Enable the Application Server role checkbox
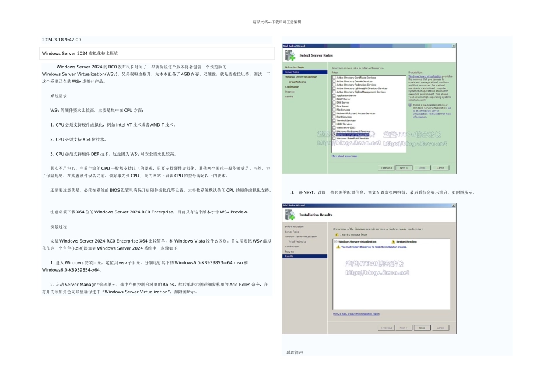Image resolution: width=554 pixels, height=392 pixels. click(334, 96)
